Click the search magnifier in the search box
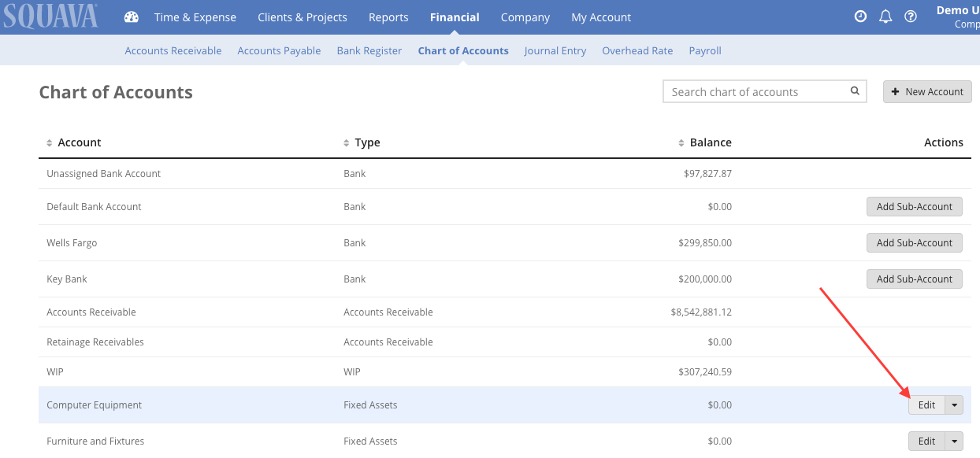 [855, 90]
